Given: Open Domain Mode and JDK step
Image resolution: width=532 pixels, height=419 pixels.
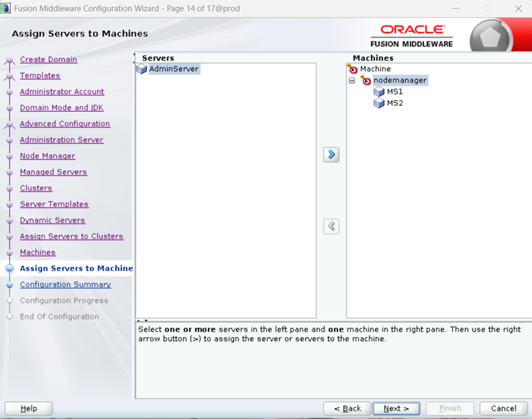Looking at the screenshot, I should (62, 108).
